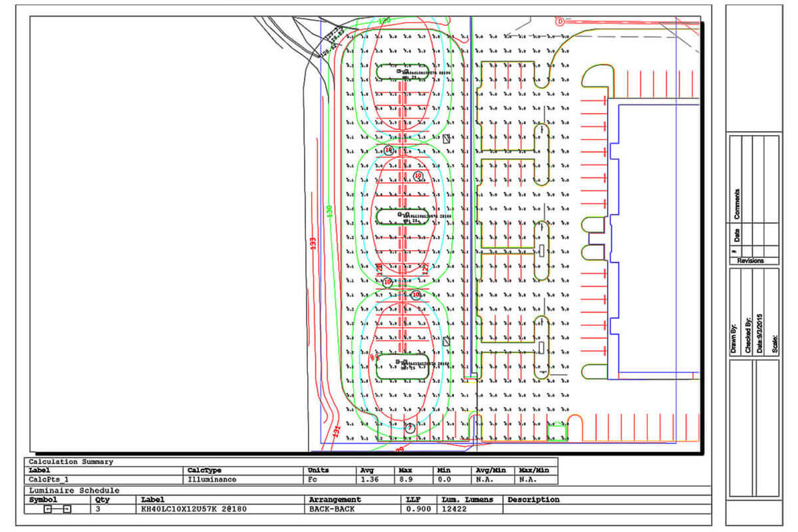Image resolution: width=798 pixels, height=532 pixels.
Task: Select the luminaire on the top parking island
Action: 401,71
